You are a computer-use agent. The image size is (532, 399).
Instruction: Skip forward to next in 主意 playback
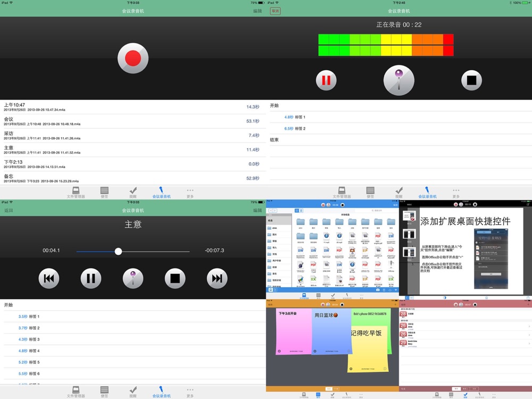[217, 278]
